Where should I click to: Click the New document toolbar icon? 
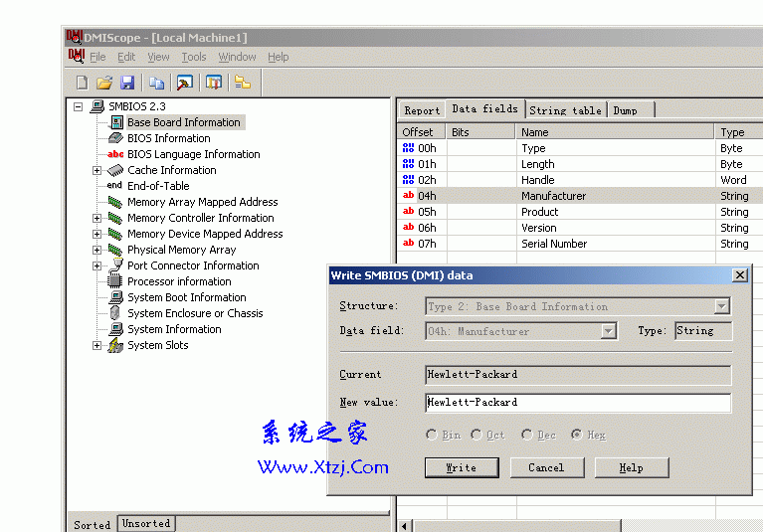[83, 83]
